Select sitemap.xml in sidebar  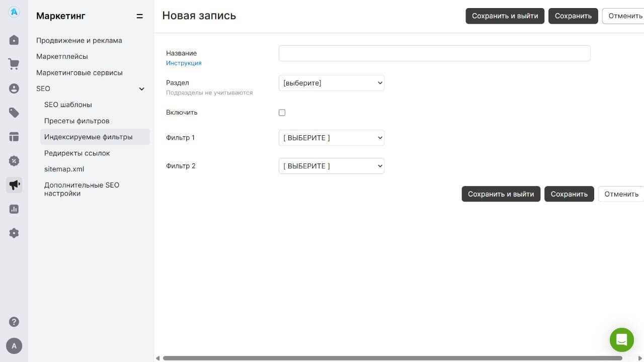coord(64,169)
